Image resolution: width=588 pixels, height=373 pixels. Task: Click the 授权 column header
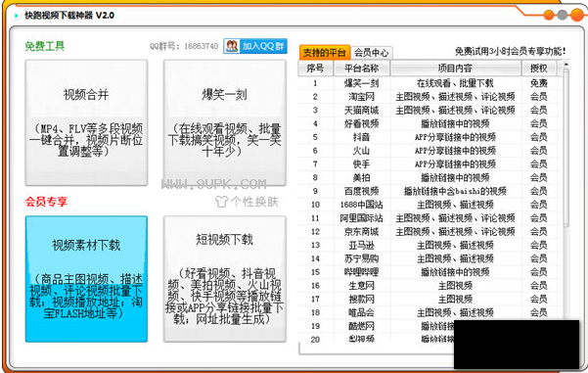(x=538, y=69)
